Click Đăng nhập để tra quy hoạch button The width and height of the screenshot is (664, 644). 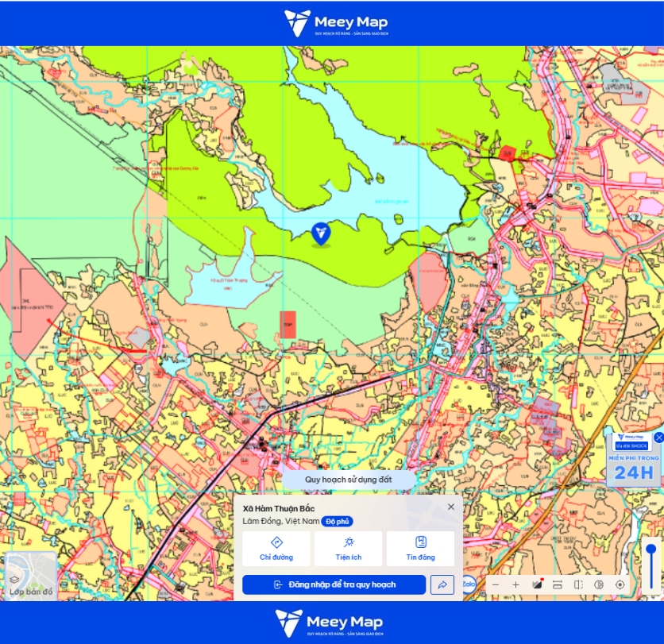334,584
